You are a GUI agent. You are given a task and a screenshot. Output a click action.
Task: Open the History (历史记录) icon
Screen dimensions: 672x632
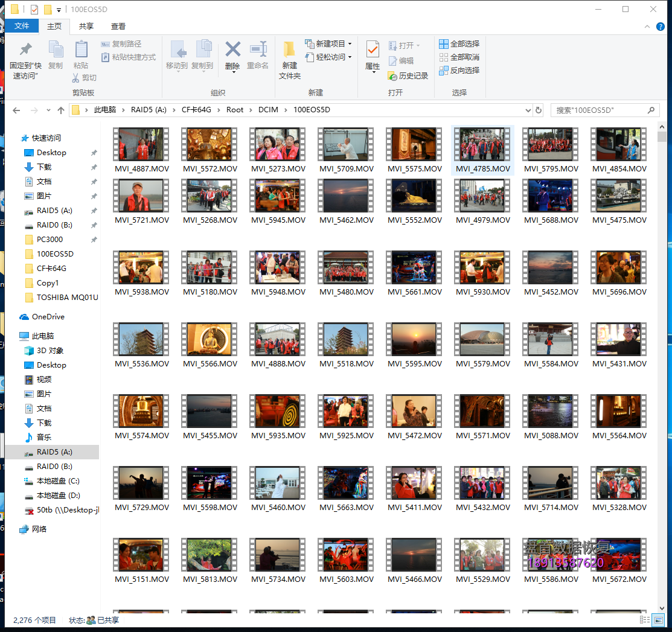(x=392, y=76)
